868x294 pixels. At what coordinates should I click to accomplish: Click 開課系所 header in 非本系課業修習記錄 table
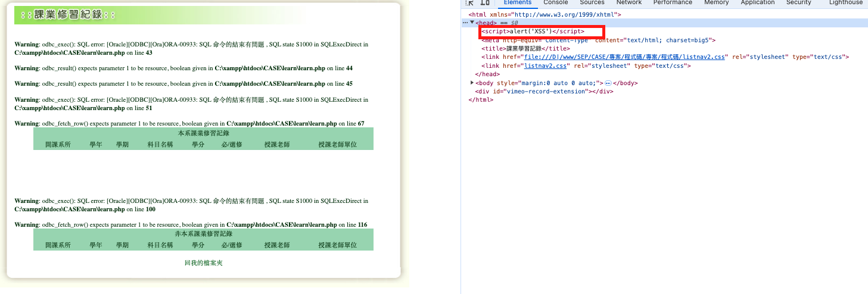click(x=58, y=245)
